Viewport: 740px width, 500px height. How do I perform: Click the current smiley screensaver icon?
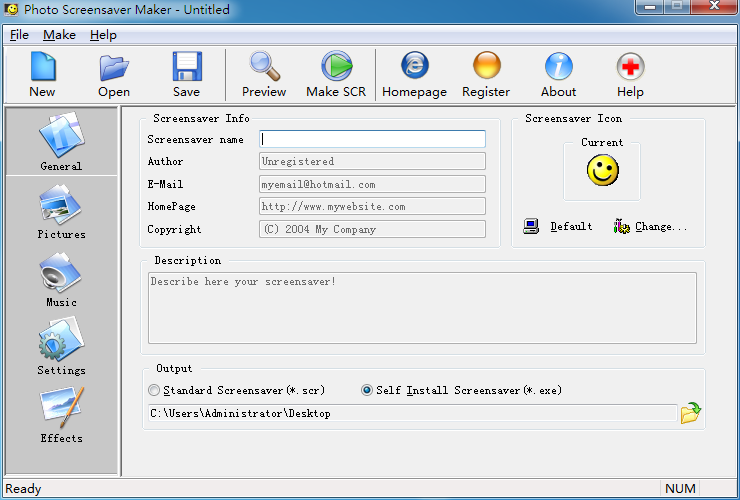coord(603,170)
